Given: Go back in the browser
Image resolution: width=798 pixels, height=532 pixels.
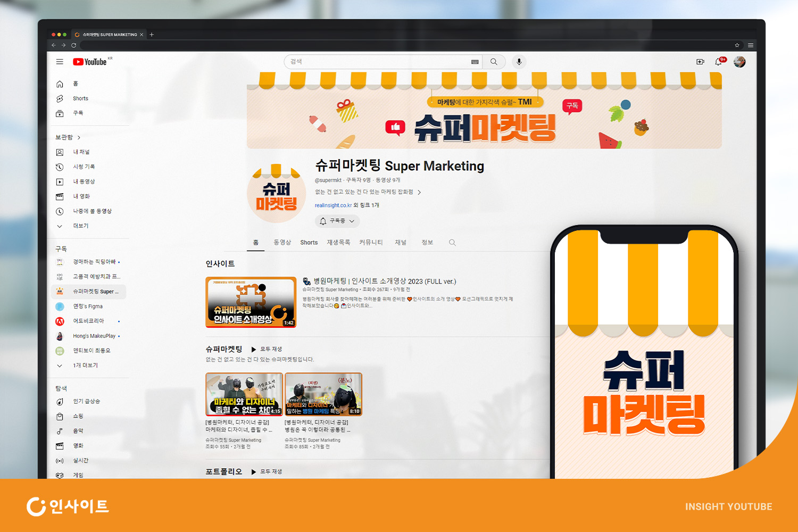Looking at the screenshot, I should [53, 45].
